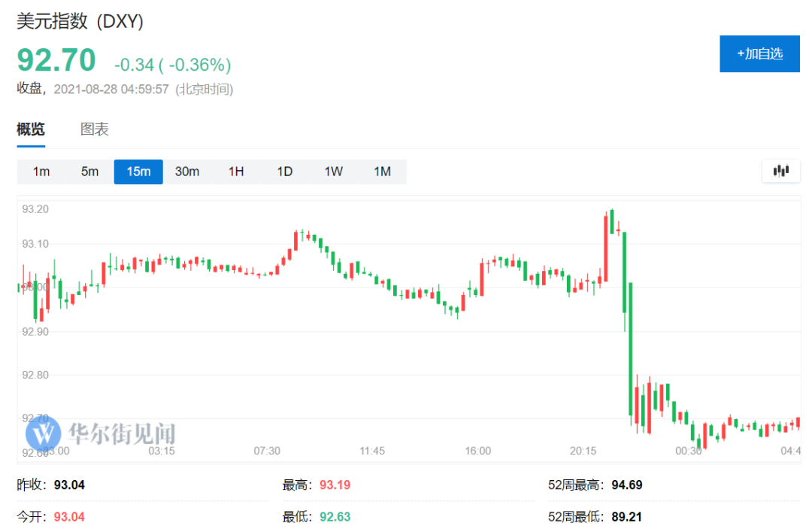Click the 93.10 y-axis label
Screen dimensions: 812x529
point(35,244)
